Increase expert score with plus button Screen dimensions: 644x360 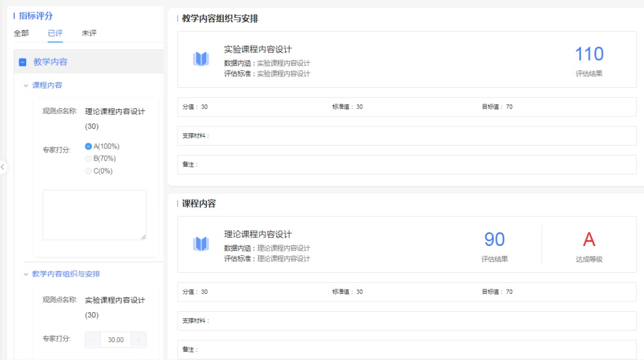coord(138,340)
